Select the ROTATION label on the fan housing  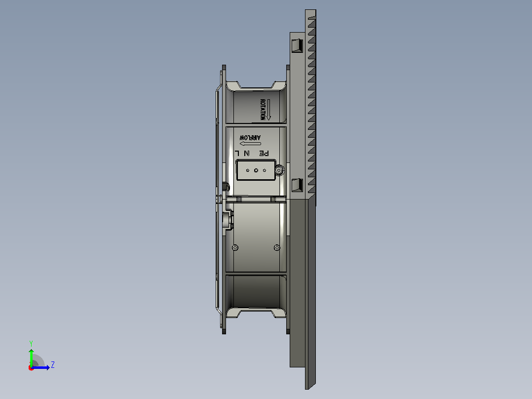pos(263,109)
